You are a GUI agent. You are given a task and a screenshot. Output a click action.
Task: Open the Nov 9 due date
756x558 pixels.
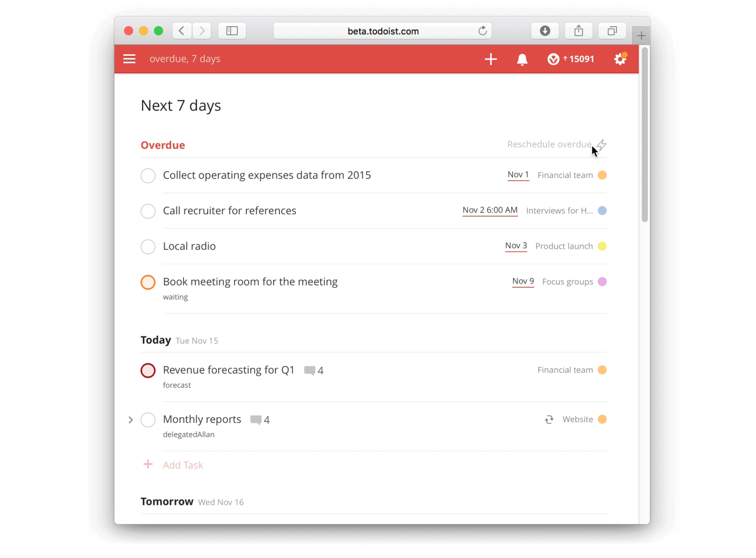[x=523, y=281]
